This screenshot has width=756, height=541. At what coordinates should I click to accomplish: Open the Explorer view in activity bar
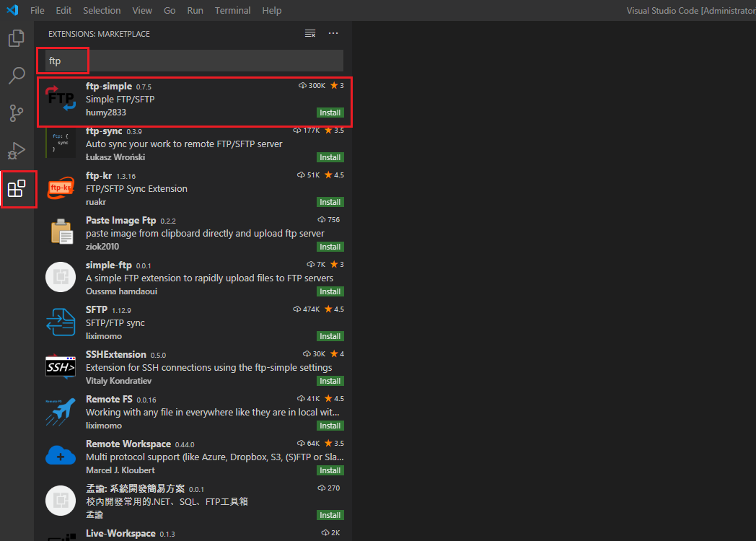17,38
